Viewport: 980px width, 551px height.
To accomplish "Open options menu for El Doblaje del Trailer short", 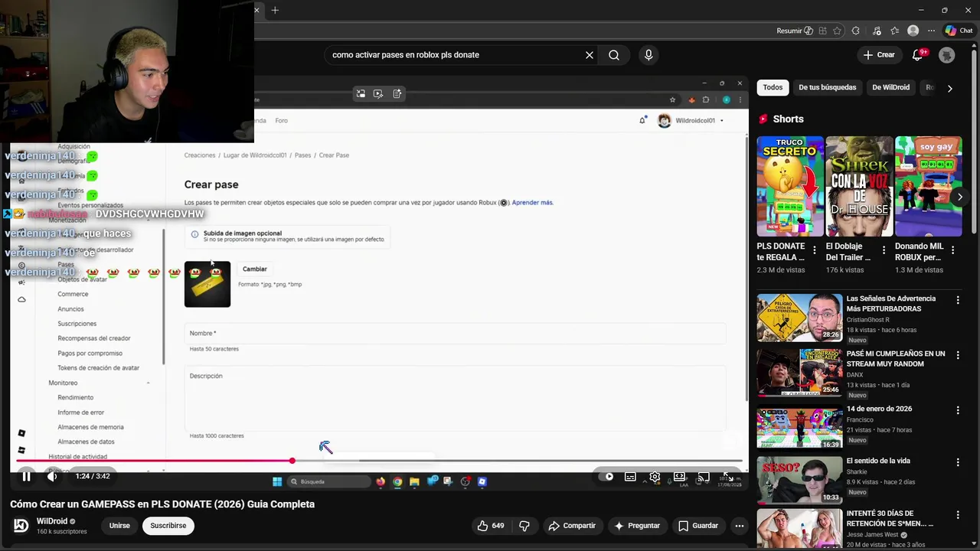I will click(x=884, y=250).
